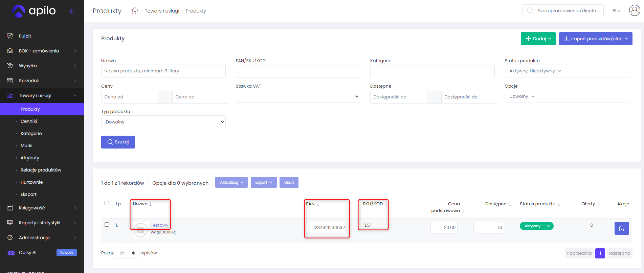Open the Atrybuty submenu item
The height and width of the screenshot is (273, 644).
(x=30, y=158)
